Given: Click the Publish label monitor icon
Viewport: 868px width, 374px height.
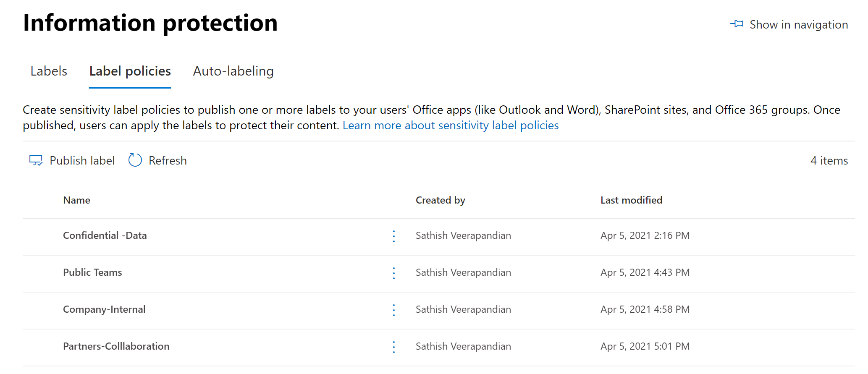Looking at the screenshot, I should point(36,160).
